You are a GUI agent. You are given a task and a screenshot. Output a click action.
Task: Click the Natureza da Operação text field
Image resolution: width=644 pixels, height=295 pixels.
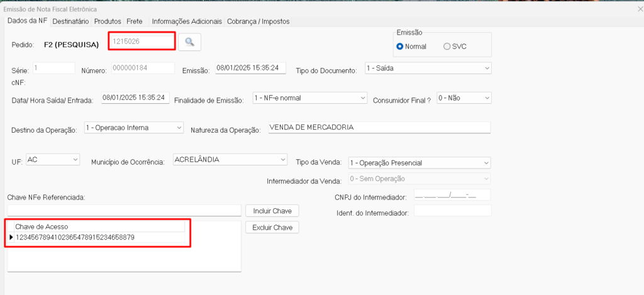click(x=377, y=128)
